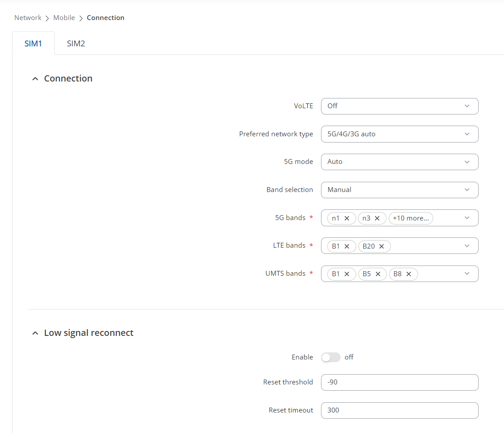Image resolution: width=504 pixels, height=433 pixels.
Task: Remove B1 from UMTS bands
Action: tap(347, 274)
